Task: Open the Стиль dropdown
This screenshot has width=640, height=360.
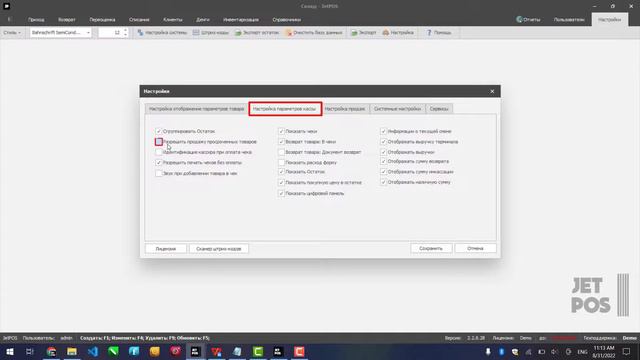Action: point(12,32)
